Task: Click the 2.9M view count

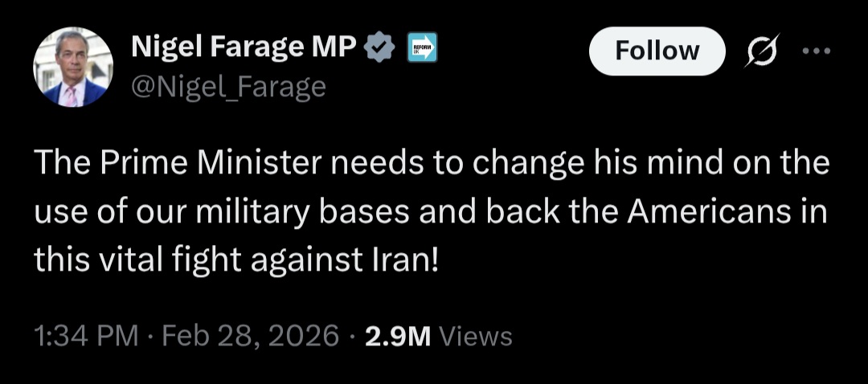Action: coord(398,336)
